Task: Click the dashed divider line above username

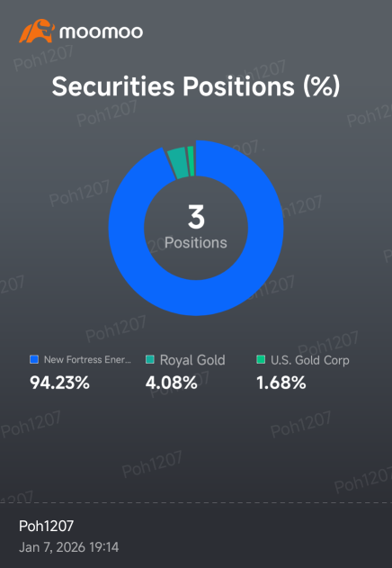Action: pyautogui.click(x=196, y=503)
